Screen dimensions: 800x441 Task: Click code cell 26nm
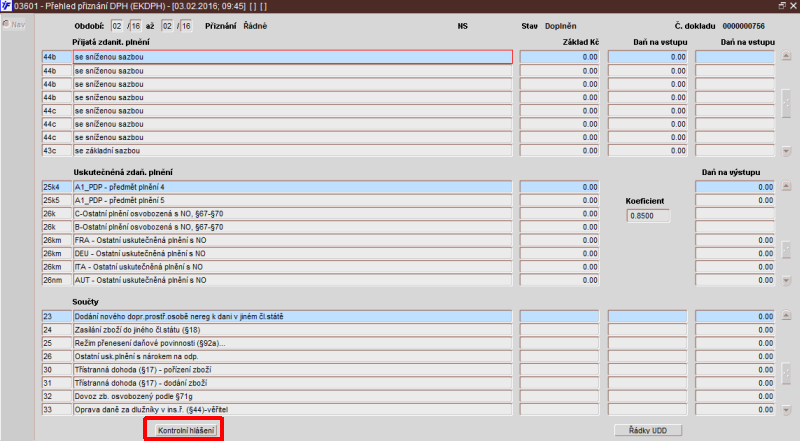(x=57, y=280)
